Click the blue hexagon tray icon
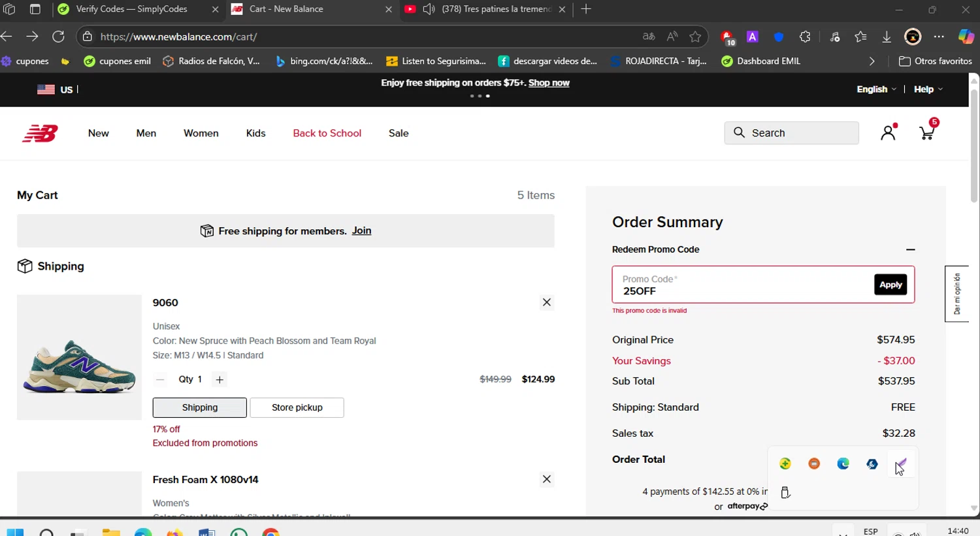The height and width of the screenshot is (536, 980). tap(872, 464)
